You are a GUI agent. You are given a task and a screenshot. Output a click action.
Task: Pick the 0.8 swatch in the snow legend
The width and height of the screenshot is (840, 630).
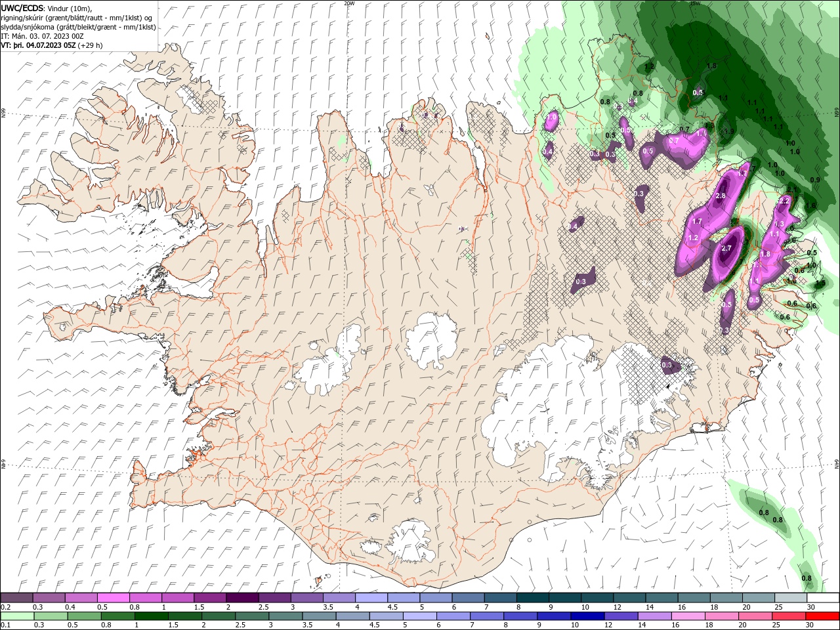145,597
